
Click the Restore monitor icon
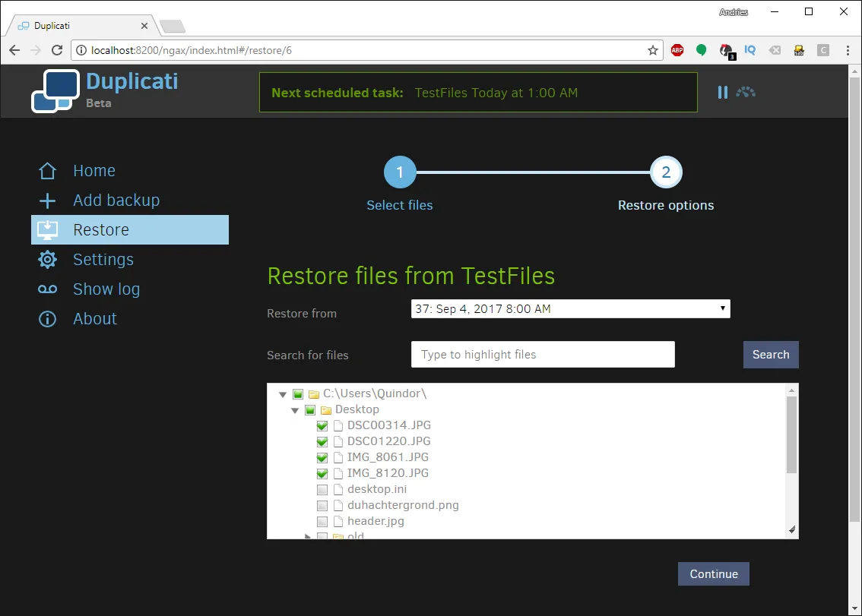point(47,230)
